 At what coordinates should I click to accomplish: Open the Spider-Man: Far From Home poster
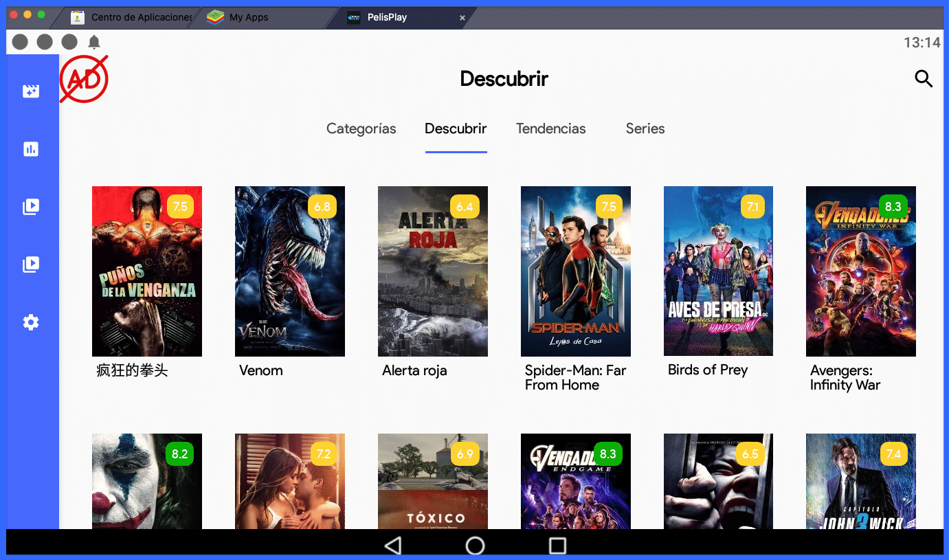click(575, 271)
